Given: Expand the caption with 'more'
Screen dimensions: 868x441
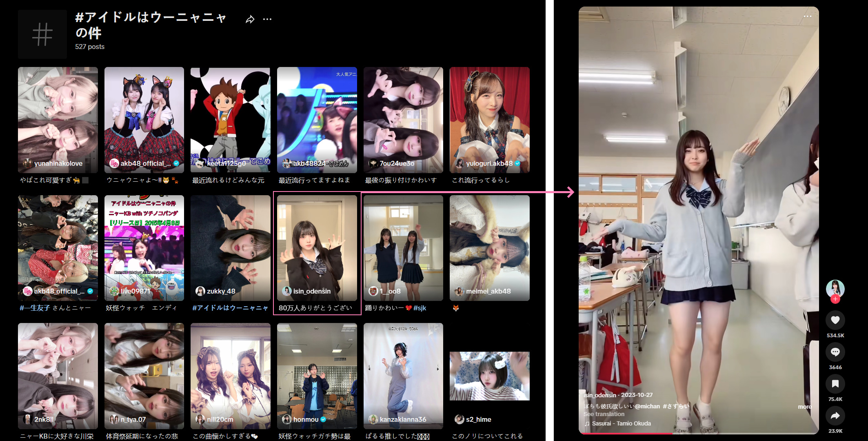Looking at the screenshot, I should (x=804, y=407).
